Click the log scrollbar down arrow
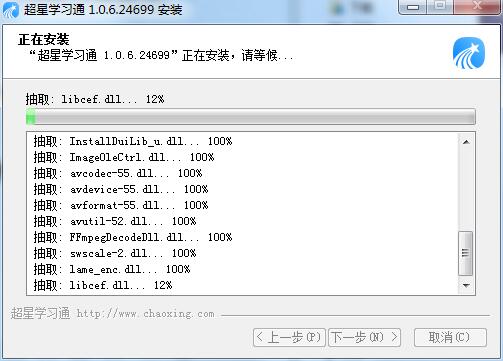 [x=466, y=285]
